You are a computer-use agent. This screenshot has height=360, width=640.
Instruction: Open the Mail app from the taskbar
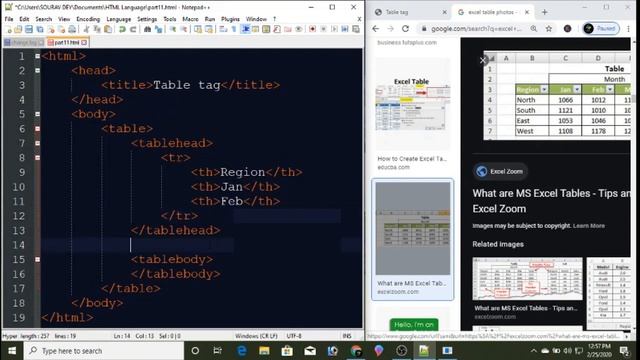pos(310,351)
